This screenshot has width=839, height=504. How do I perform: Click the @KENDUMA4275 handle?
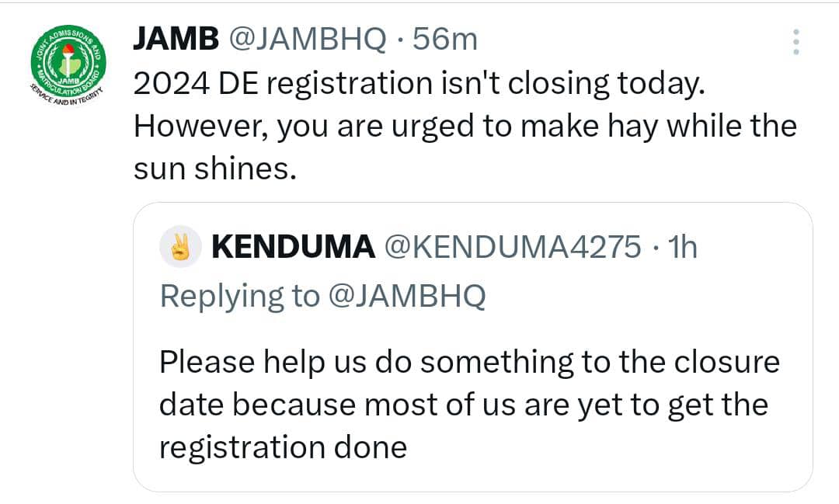(513, 247)
